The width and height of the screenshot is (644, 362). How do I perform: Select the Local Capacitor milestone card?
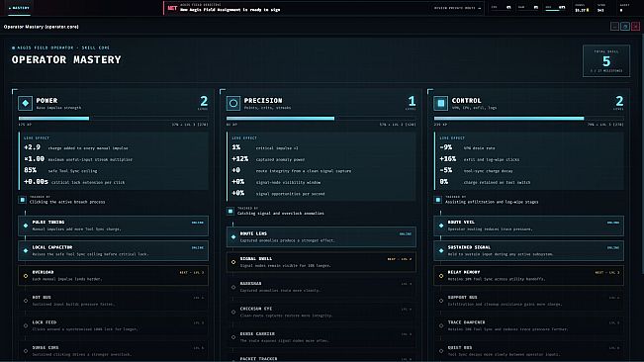pyautogui.click(x=113, y=250)
